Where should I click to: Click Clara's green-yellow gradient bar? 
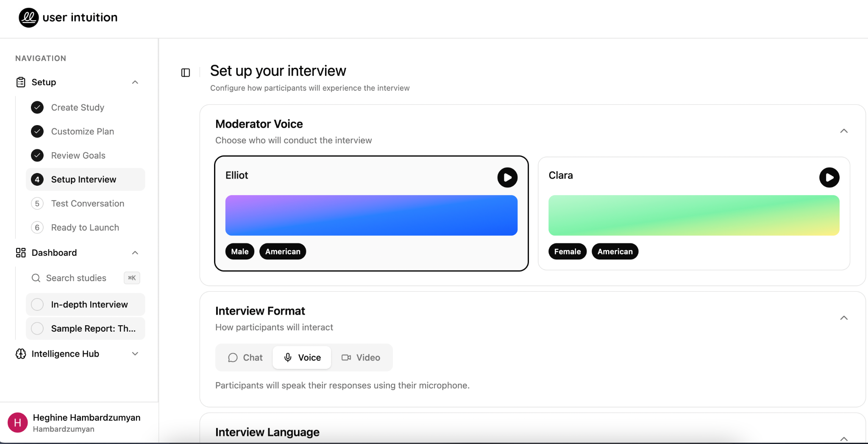click(694, 215)
